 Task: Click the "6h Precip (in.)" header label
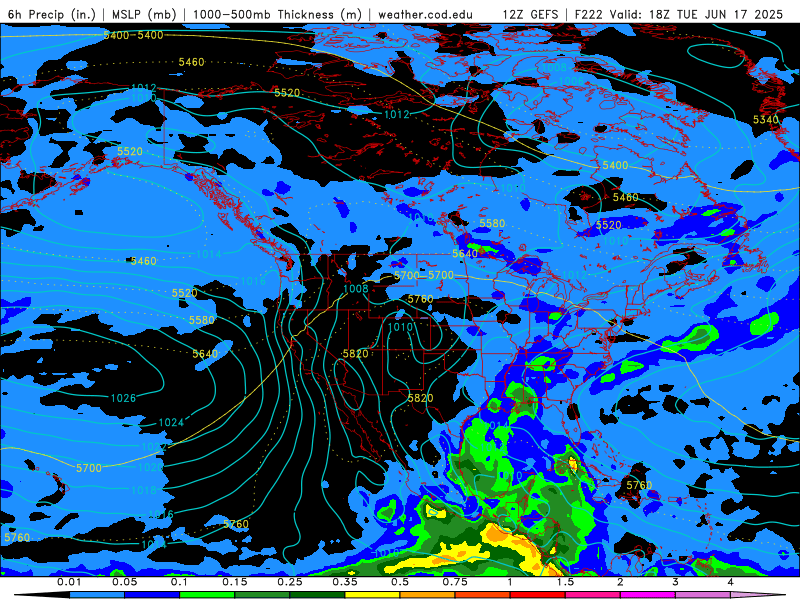[x=52, y=14]
